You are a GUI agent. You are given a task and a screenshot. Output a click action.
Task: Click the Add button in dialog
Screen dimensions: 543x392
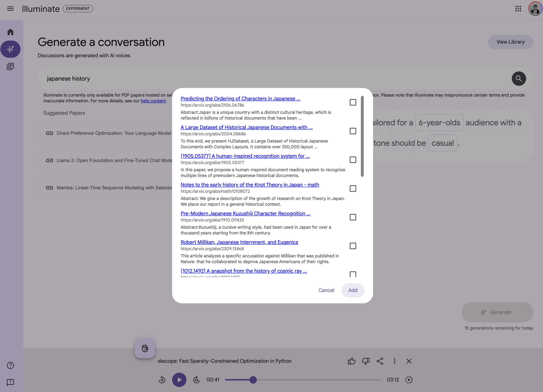pyautogui.click(x=353, y=290)
